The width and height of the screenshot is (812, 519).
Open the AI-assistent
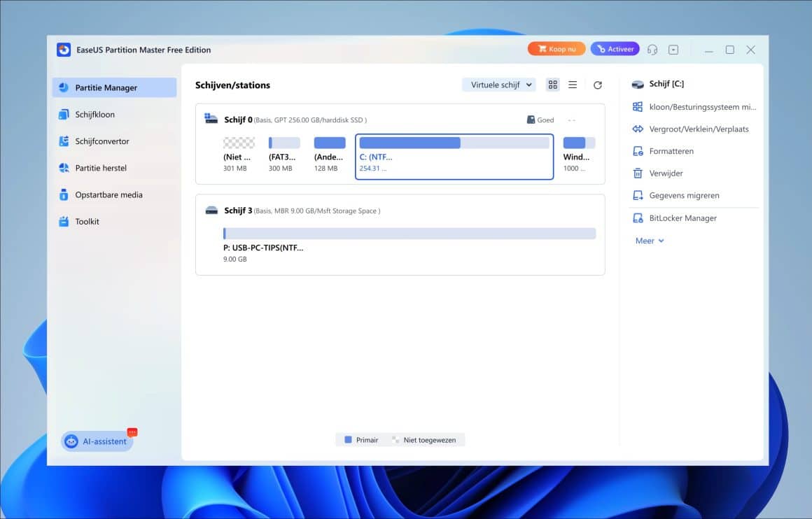[x=97, y=441]
